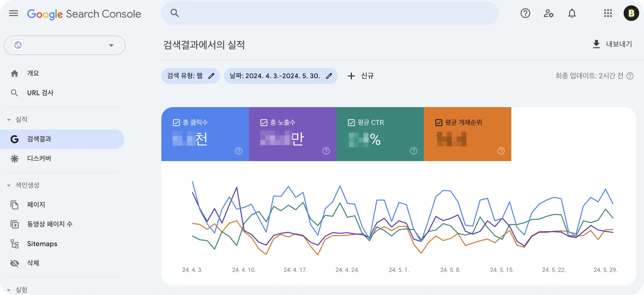Toggle the 평균 CTR checkbox
The height and width of the screenshot is (295, 644).
tap(352, 122)
